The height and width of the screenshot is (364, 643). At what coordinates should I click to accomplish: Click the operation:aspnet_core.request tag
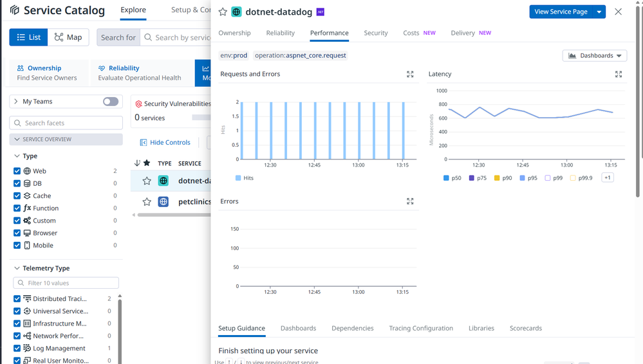click(x=300, y=55)
